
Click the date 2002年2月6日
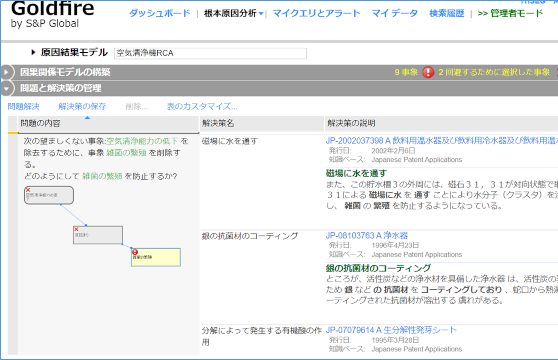coord(393,150)
